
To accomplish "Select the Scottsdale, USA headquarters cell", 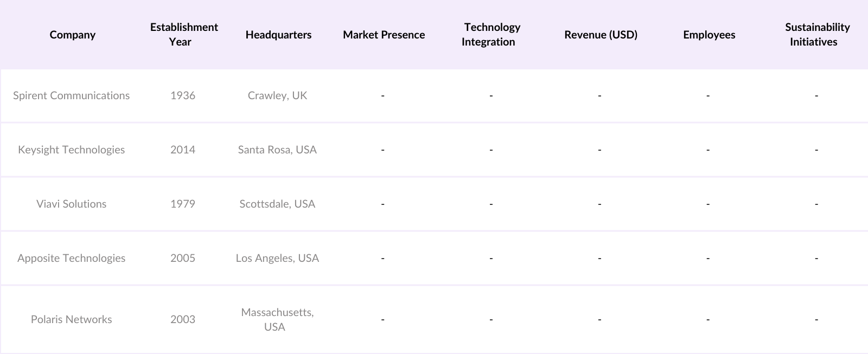I will [x=277, y=204].
